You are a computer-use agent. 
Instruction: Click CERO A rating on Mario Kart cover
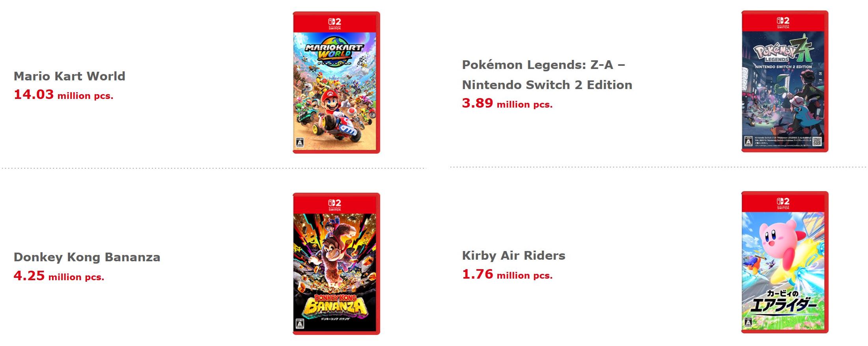click(x=300, y=143)
